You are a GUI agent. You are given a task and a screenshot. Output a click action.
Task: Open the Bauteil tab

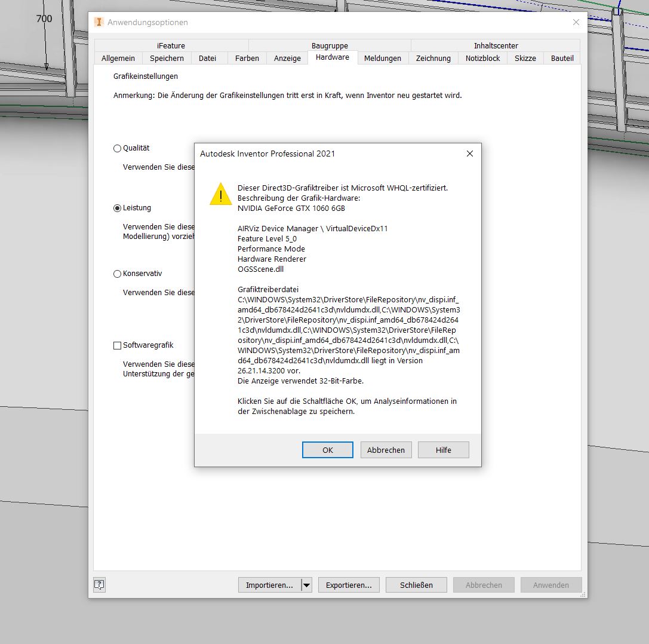click(561, 58)
